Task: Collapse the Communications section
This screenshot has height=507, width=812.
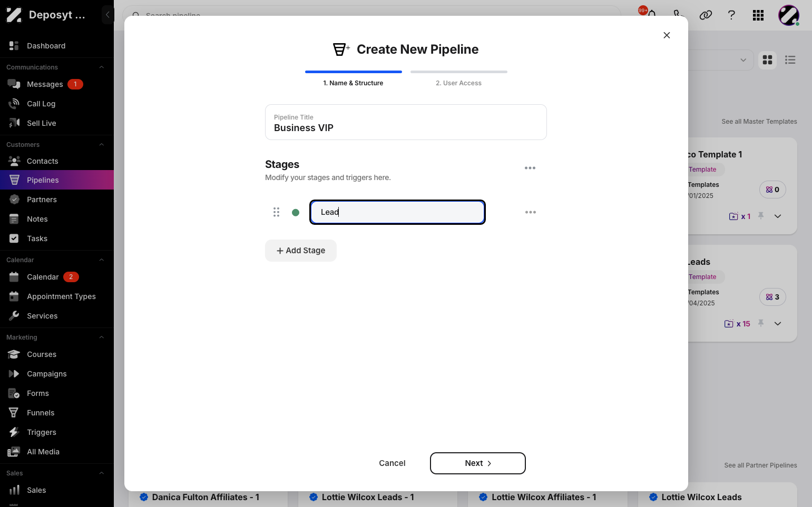Action: pos(102,67)
